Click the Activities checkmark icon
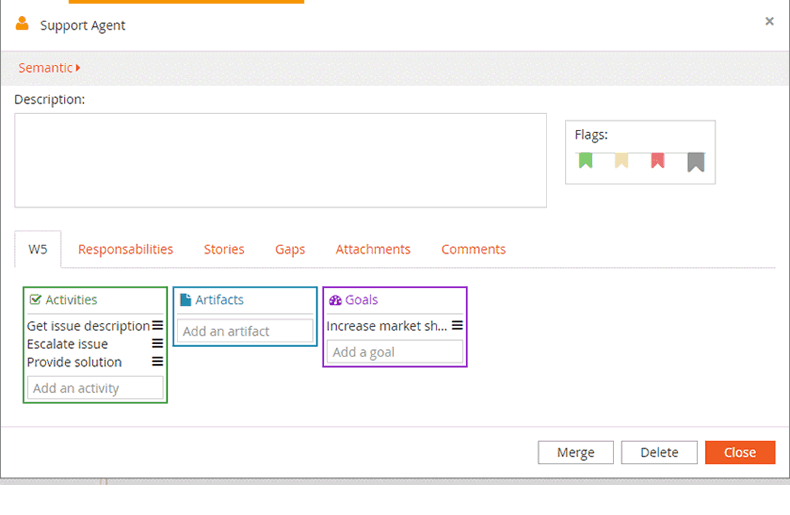 tap(35, 300)
